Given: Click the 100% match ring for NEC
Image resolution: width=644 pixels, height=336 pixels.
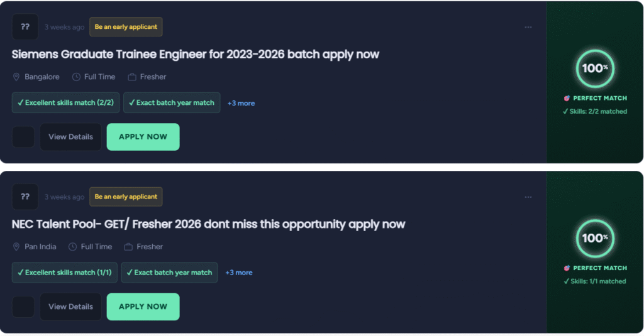Looking at the screenshot, I should tap(594, 238).
